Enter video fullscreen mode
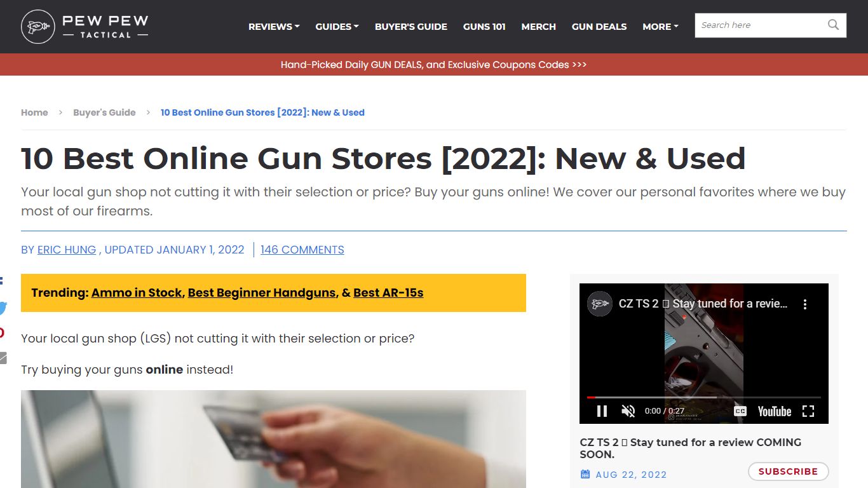The height and width of the screenshot is (488, 868). (808, 411)
